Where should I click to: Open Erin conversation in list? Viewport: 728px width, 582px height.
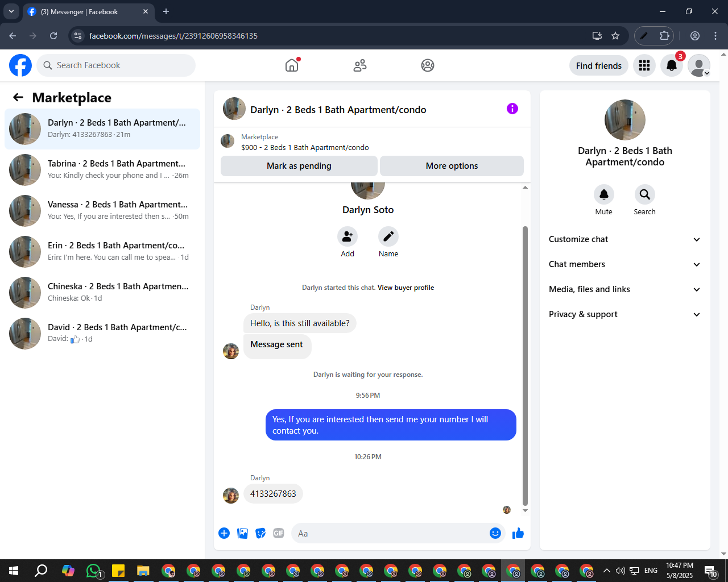[x=102, y=252]
